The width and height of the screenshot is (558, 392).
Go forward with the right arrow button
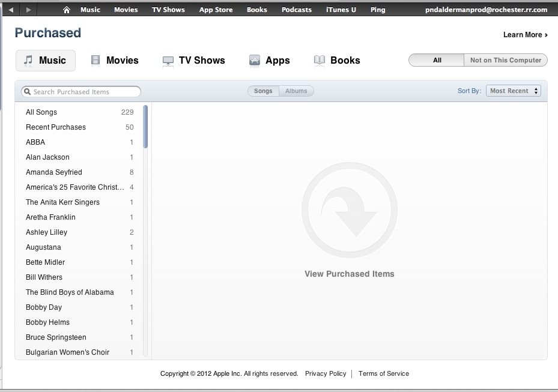point(28,10)
